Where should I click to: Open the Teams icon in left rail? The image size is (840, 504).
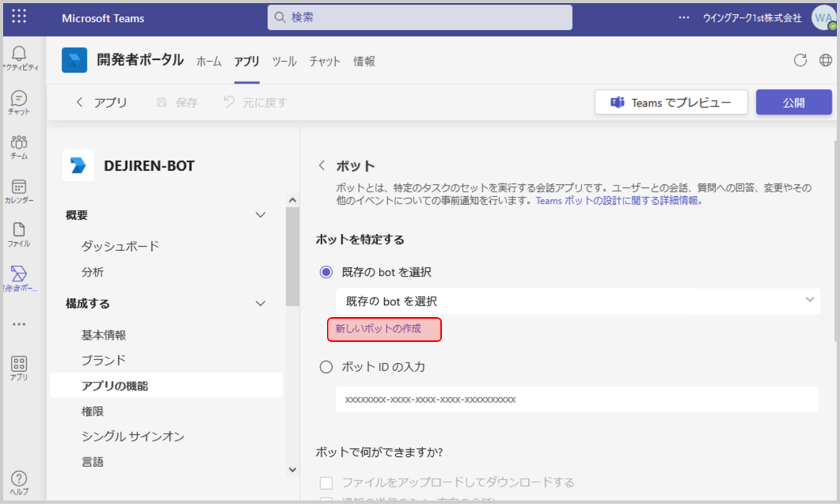(19, 142)
